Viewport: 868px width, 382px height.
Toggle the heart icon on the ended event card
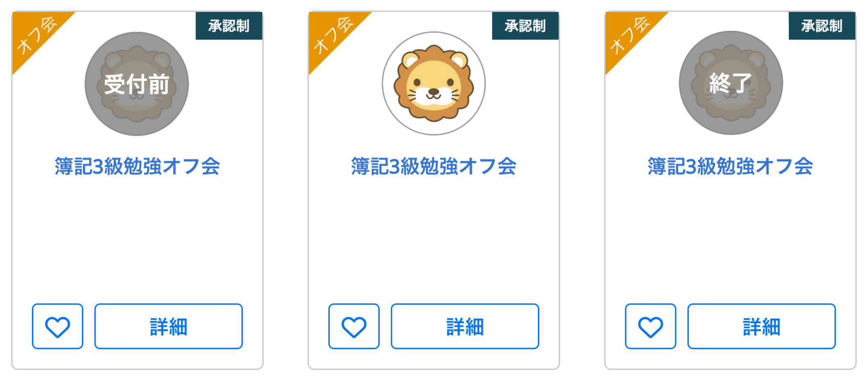coord(650,327)
